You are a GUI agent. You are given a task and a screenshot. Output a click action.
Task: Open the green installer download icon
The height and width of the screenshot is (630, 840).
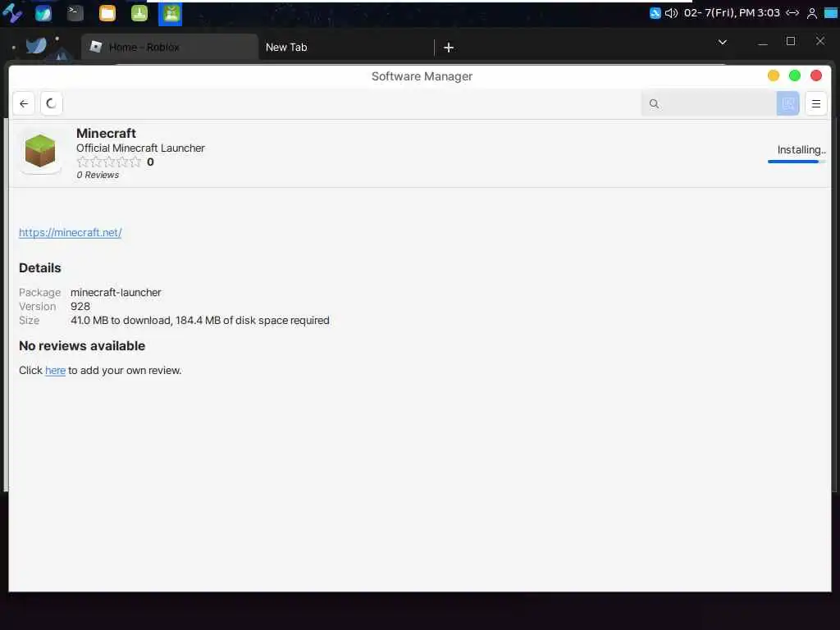pos(139,13)
